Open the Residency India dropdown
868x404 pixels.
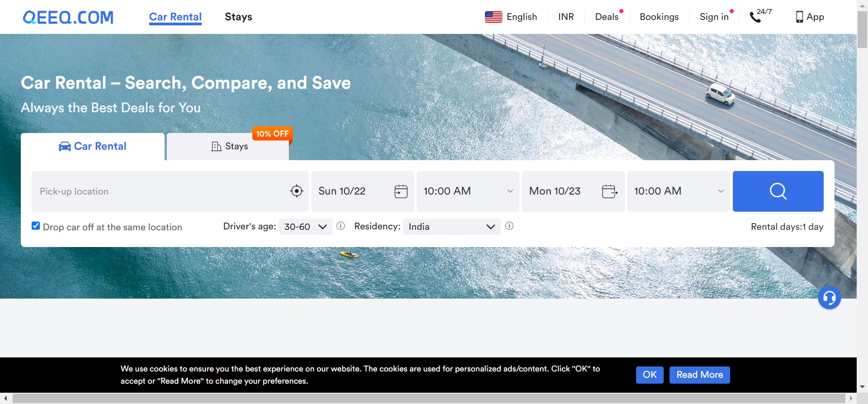452,227
